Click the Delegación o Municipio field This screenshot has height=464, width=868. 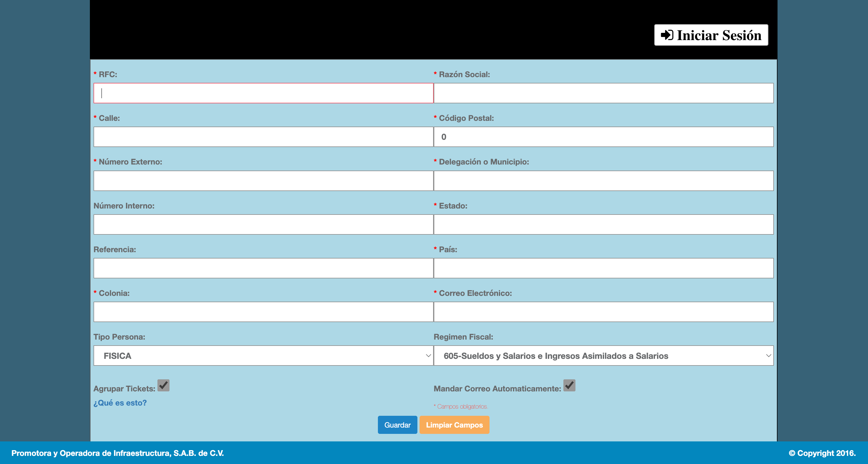(x=603, y=181)
